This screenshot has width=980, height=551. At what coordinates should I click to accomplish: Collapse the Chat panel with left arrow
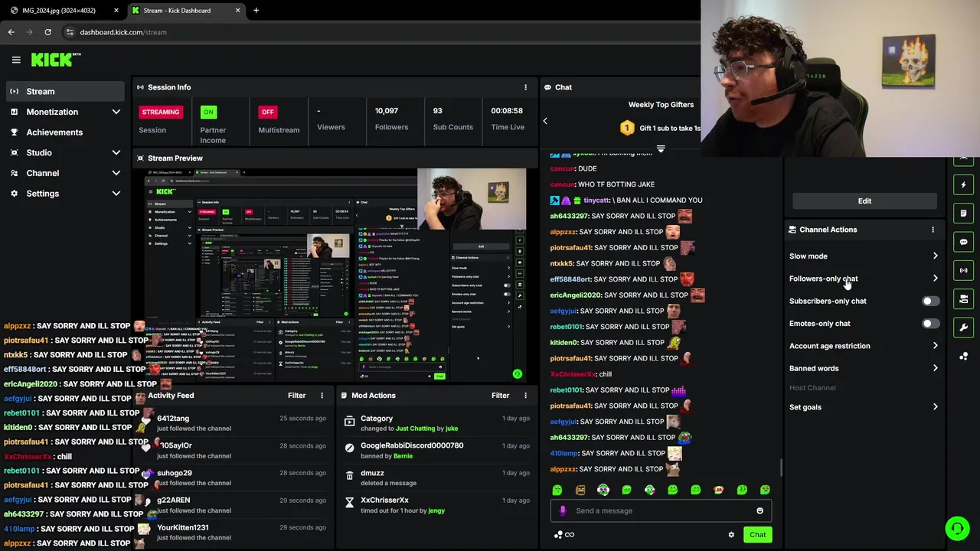(x=545, y=121)
